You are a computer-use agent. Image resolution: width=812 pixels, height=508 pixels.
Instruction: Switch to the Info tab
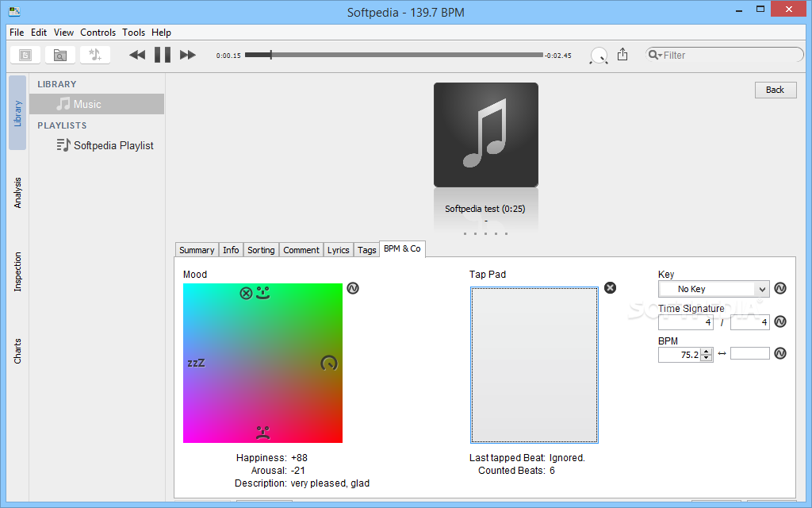231,250
